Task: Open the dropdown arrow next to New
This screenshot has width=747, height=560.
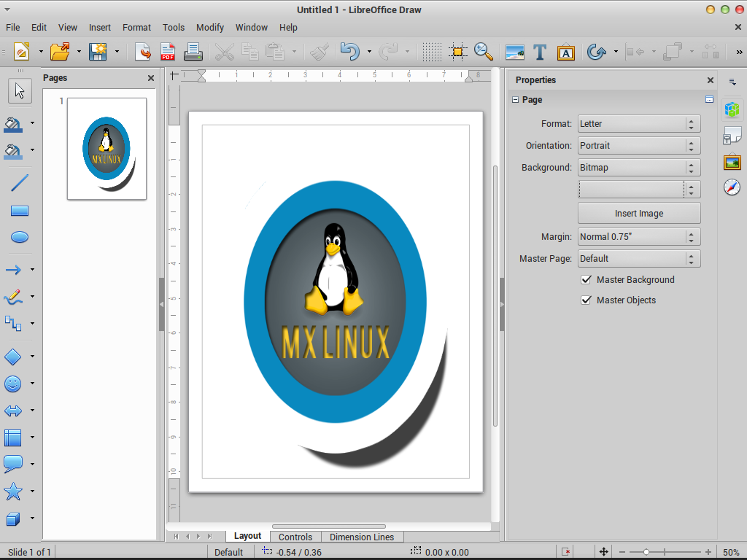Action: pyautogui.click(x=41, y=52)
